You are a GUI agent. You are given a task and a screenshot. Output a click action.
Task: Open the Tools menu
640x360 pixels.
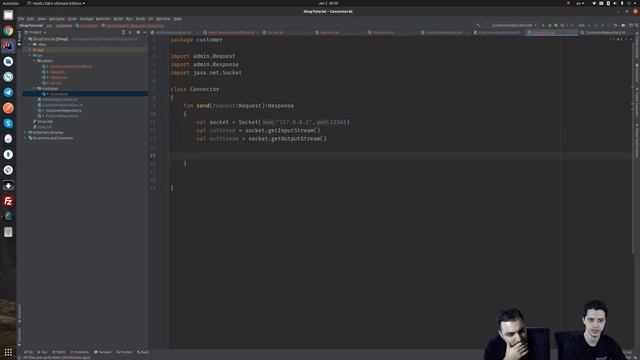[140, 19]
